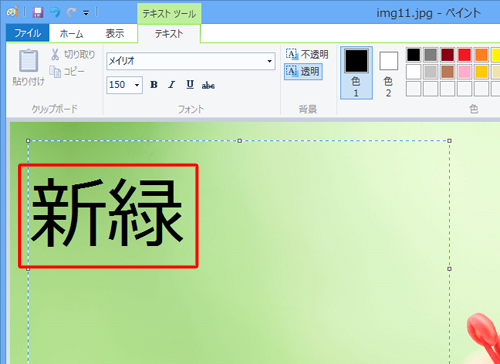Viewport: 500px width, 364px height.
Task: Pick the bright red palette swatch
Action: pyautogui.click(x=464, y=55)
